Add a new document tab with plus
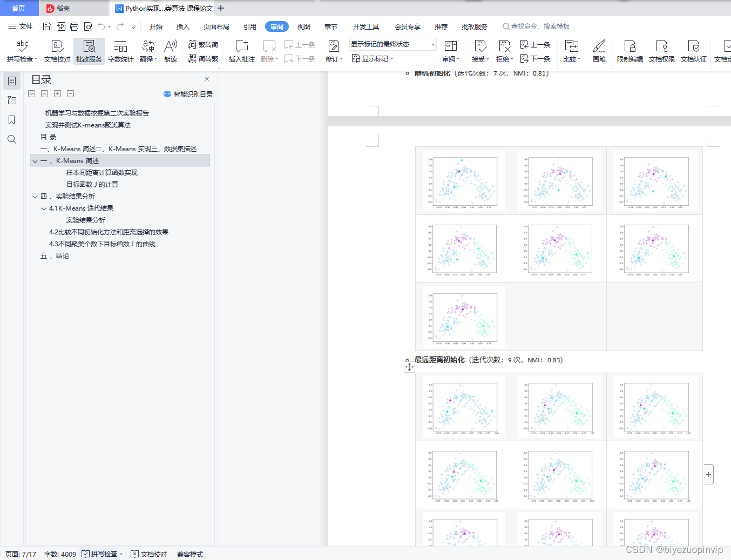Viewport: 731px width, 560px height. click(221, 8)
